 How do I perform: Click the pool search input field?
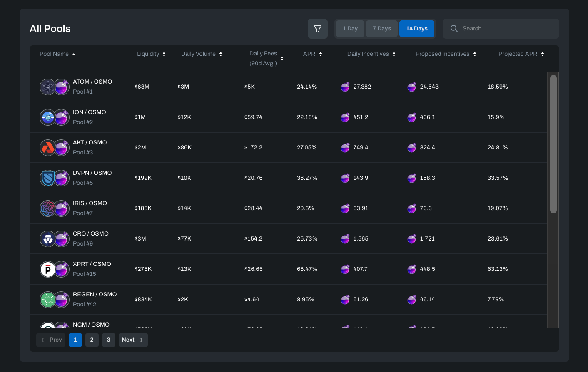click(x=501, y=29)
